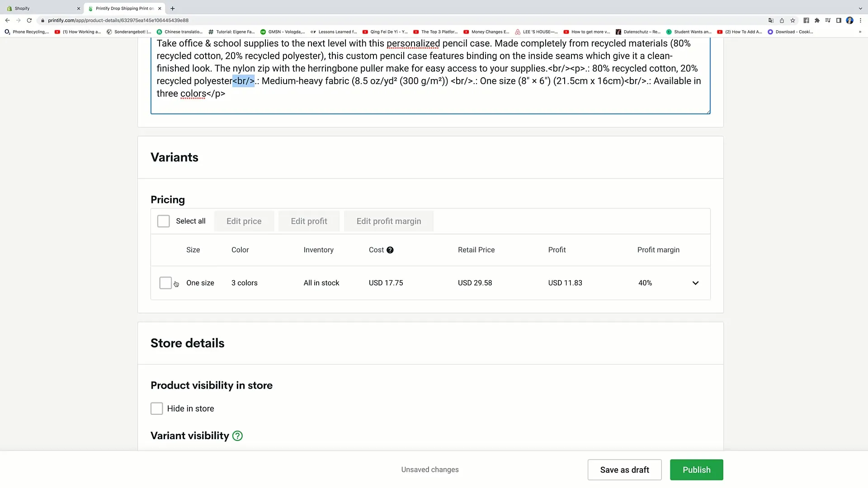This screenshot has height=488, width=868.
Task: Click the Variant visibility help icon
Action: pyautogui.click(x=237, y=436)
